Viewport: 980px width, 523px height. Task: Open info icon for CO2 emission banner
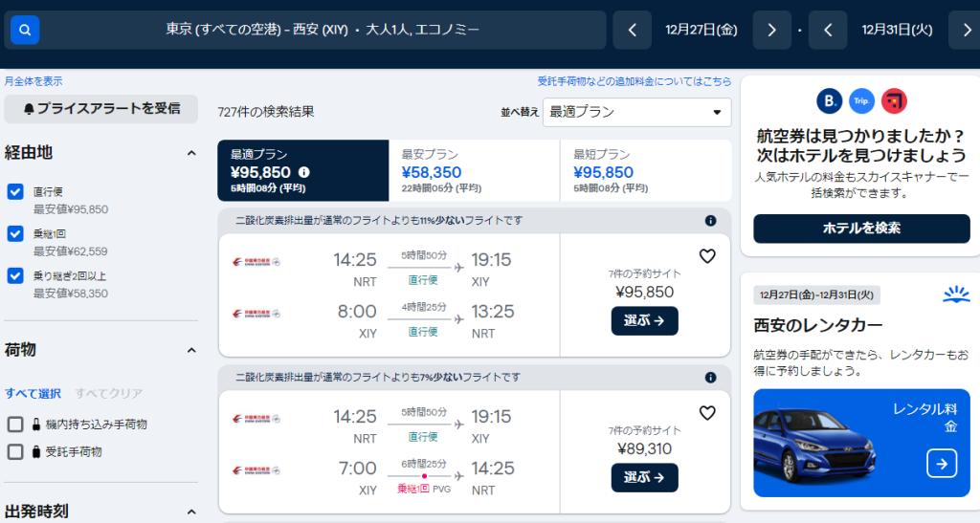click(710, 221)
